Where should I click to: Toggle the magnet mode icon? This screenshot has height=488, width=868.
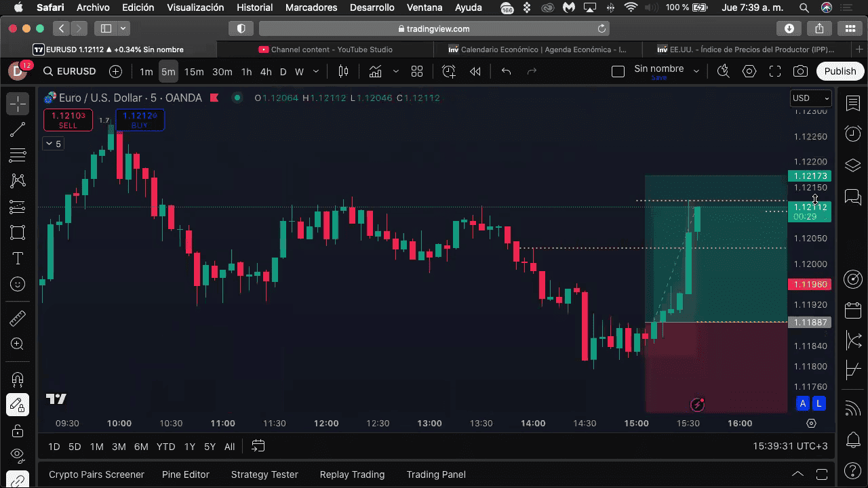[18, 379]
